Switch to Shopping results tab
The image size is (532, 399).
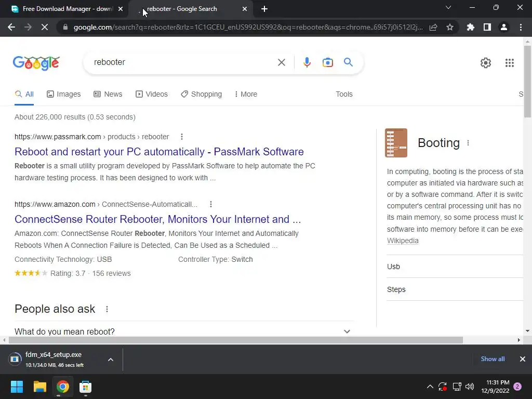(201, 94)
